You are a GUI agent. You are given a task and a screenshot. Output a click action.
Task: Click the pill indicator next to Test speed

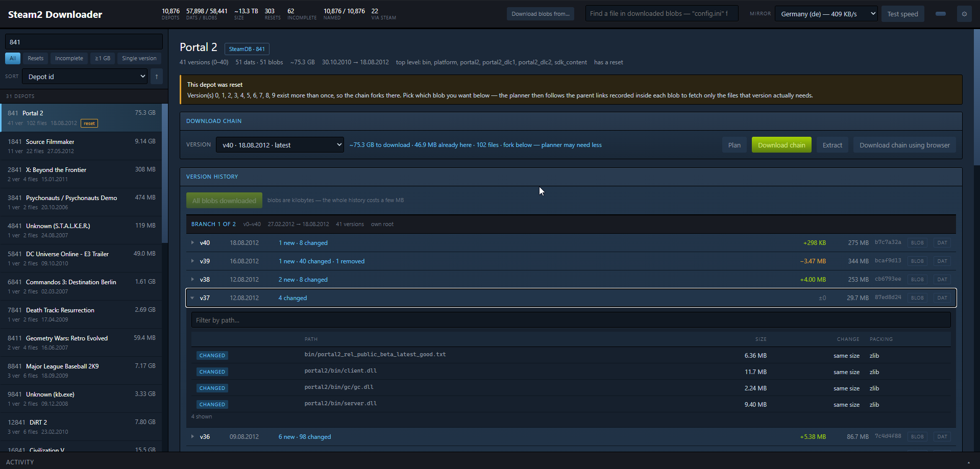pyautogui.click(x=941, y=14)
